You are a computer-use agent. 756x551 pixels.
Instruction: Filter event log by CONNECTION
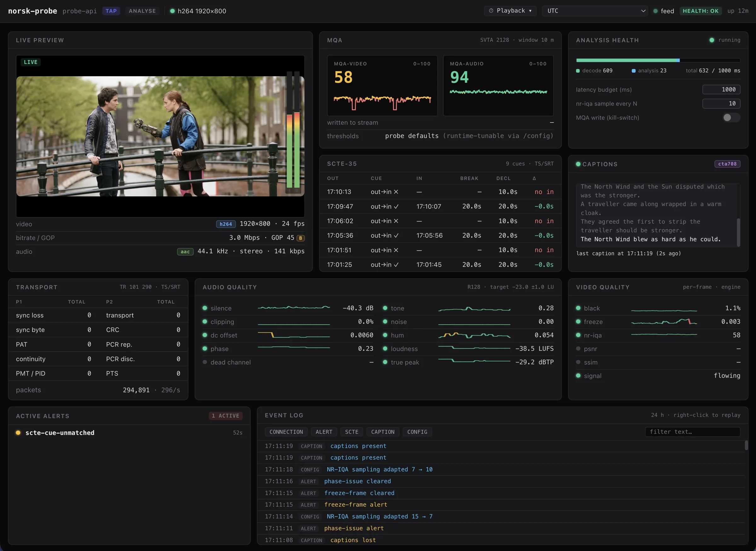click(286, 432)
